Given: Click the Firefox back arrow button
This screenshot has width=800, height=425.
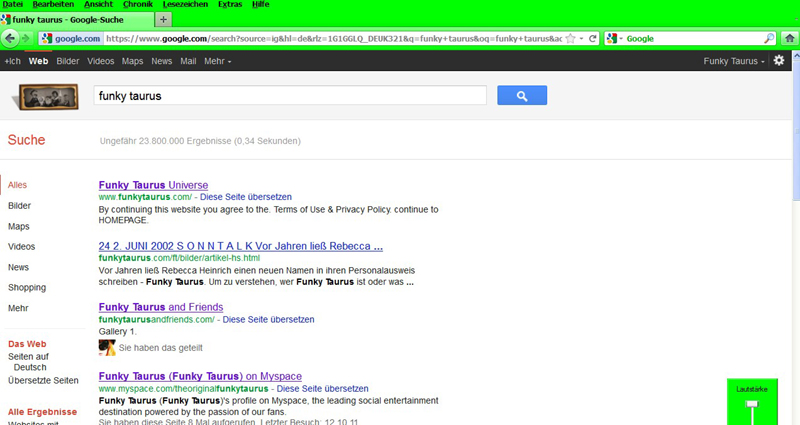Looking at the screenshot, I should click(x=11, y=39).
